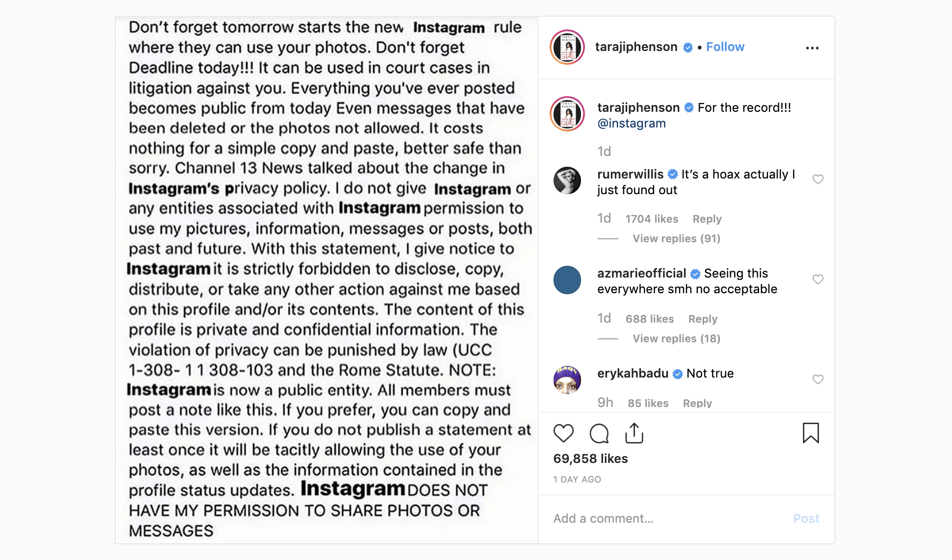Open the @instagram mention link

coord(632,123)
